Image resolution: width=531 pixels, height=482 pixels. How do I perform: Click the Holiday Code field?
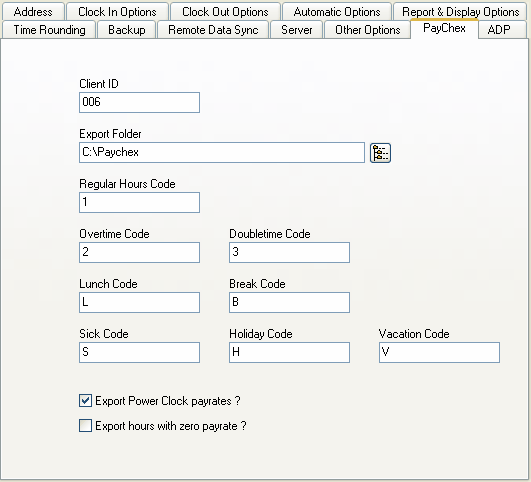point(290,352)
